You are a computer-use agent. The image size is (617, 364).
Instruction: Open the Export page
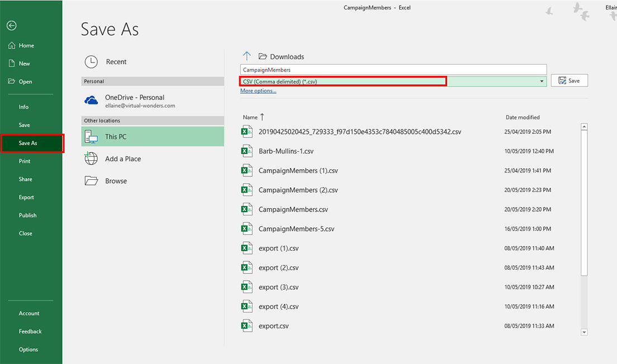26,197
